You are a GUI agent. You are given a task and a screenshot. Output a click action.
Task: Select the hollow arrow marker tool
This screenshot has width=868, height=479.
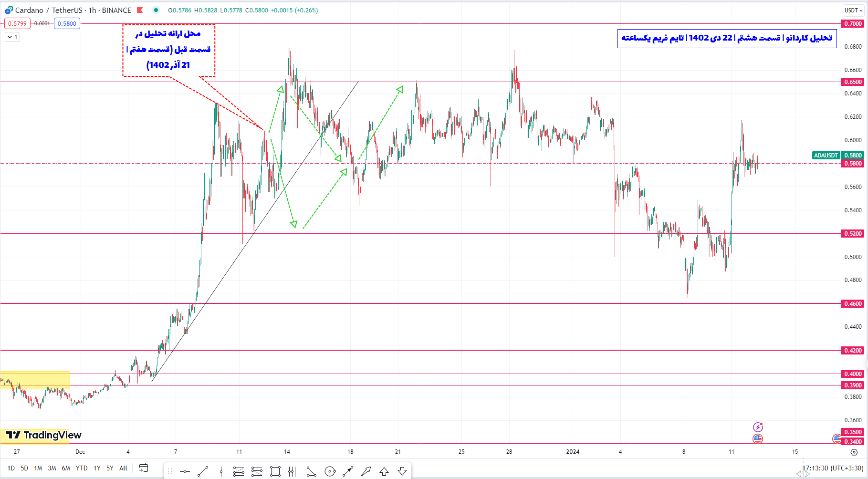(x=366, y=472)
